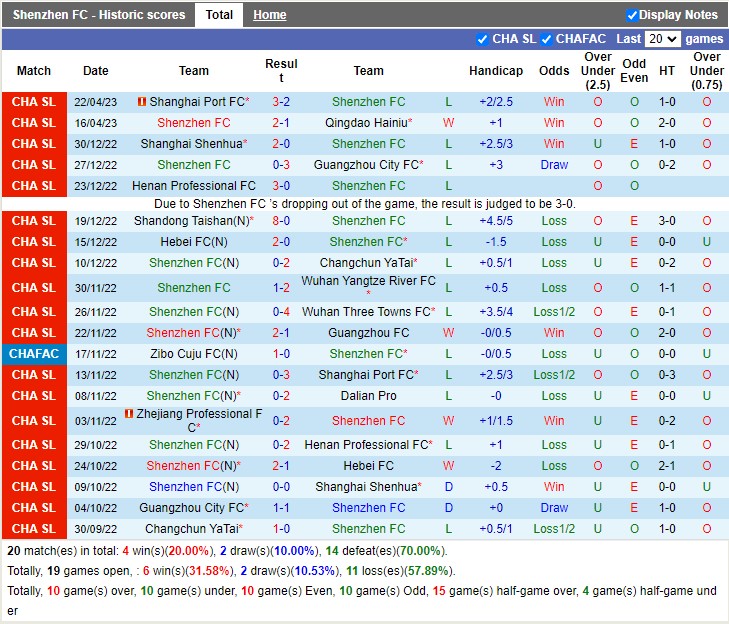Click the CHAFAC league badge in 17/11/22 row
Viewport: 729px width, 624px height.
point(34,354)
